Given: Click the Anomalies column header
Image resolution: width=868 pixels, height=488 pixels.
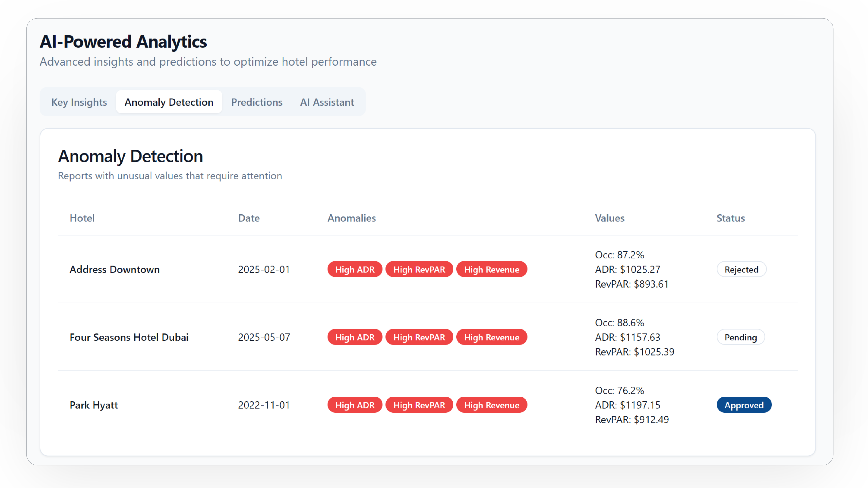Looking at the screenshot, I should coord(351,218).
